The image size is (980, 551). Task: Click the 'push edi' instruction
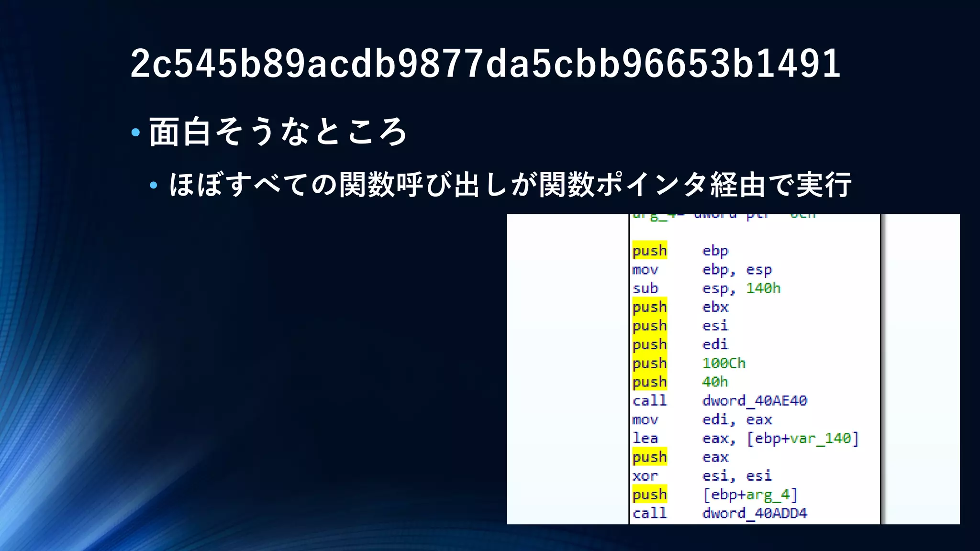pos(680,344)
